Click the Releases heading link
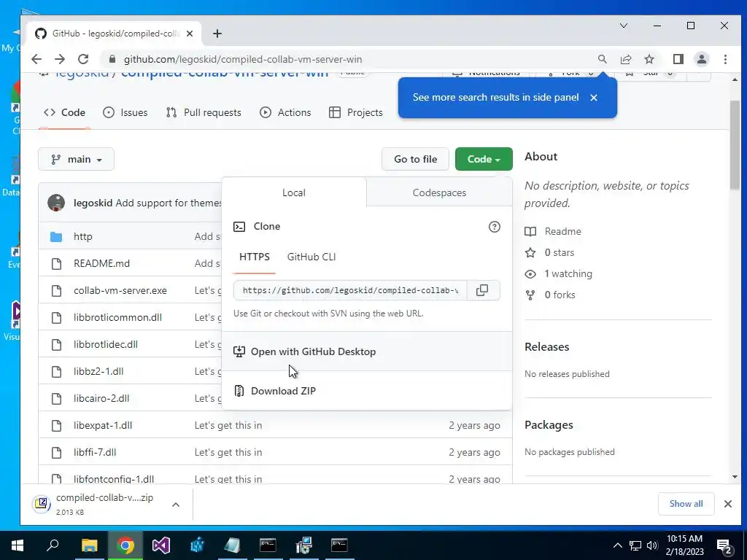 click(547, 346)
